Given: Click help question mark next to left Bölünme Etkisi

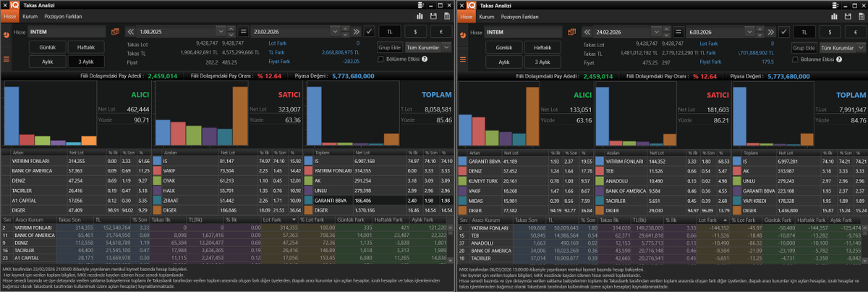Looking at the screenshot, I should [425, 59].
